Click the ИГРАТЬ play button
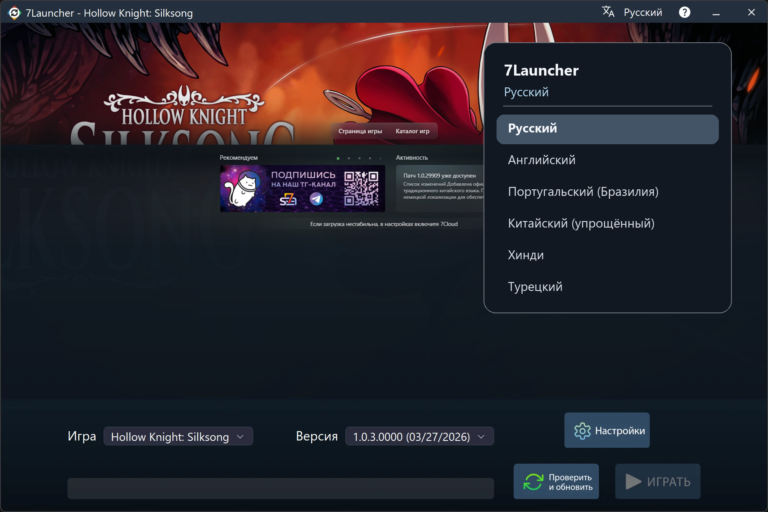 point(658,482)
